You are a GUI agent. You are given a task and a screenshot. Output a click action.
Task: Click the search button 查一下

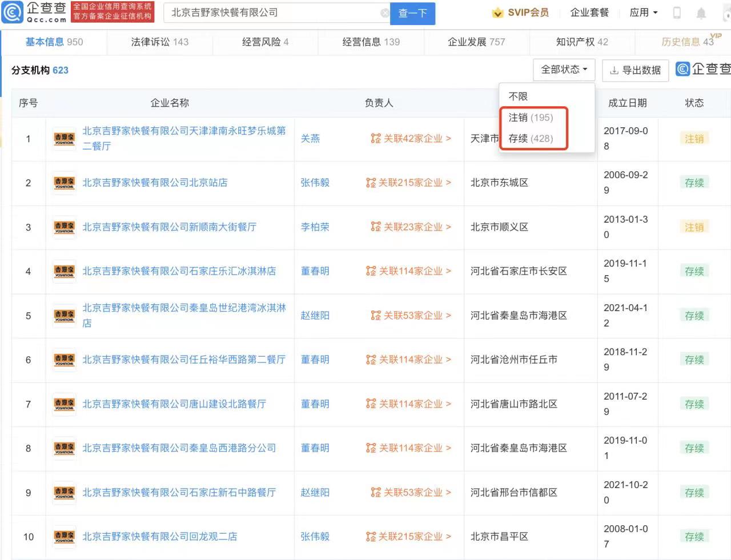(x=412, y=13)
